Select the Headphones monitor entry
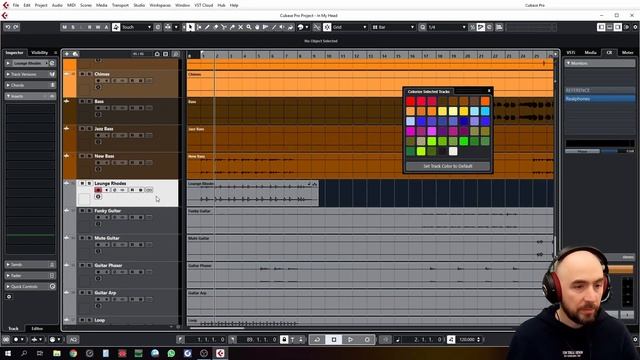This screenshot has height=360, width=640. 600,99
